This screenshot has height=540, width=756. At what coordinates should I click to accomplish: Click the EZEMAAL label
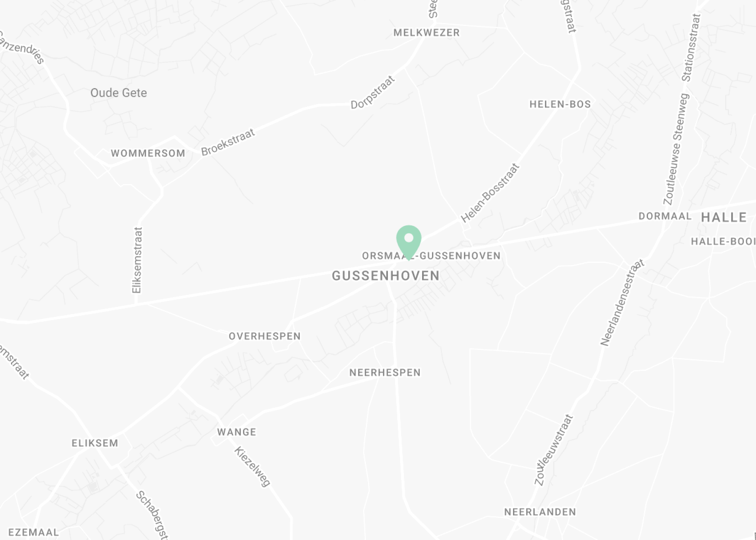(x=34, y=532)
